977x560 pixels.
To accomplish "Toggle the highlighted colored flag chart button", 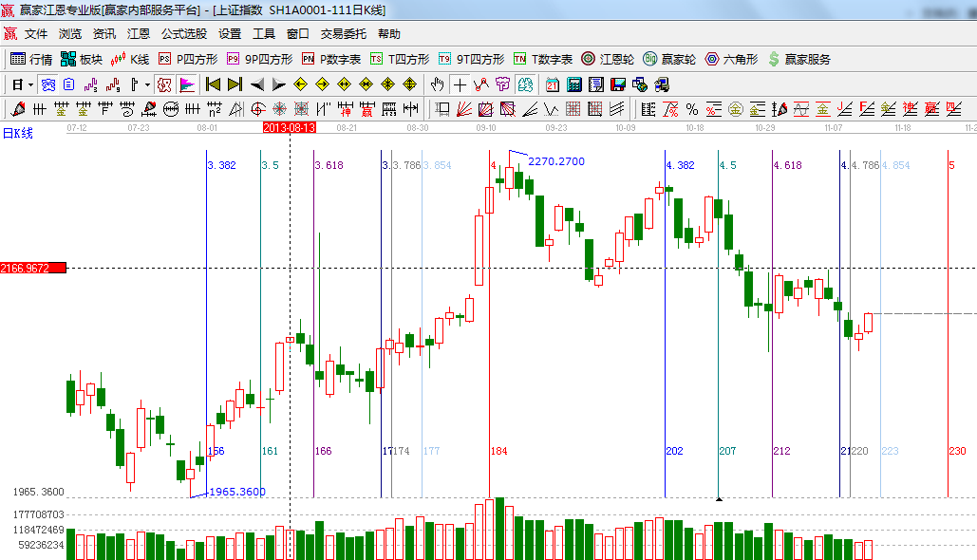I will click(186, 84).
